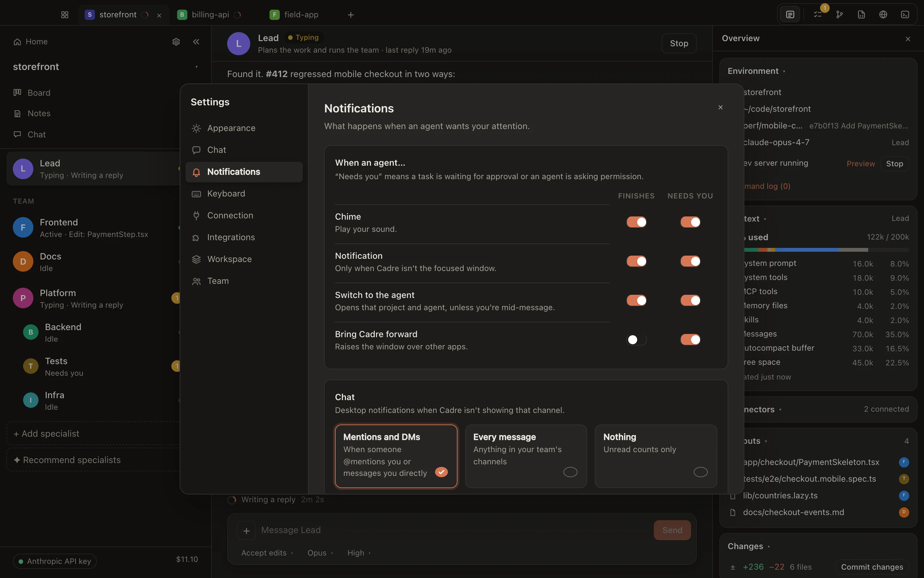Go to Home in the sidebar
The width and height of the screenshot is (924, 578).
30,42
